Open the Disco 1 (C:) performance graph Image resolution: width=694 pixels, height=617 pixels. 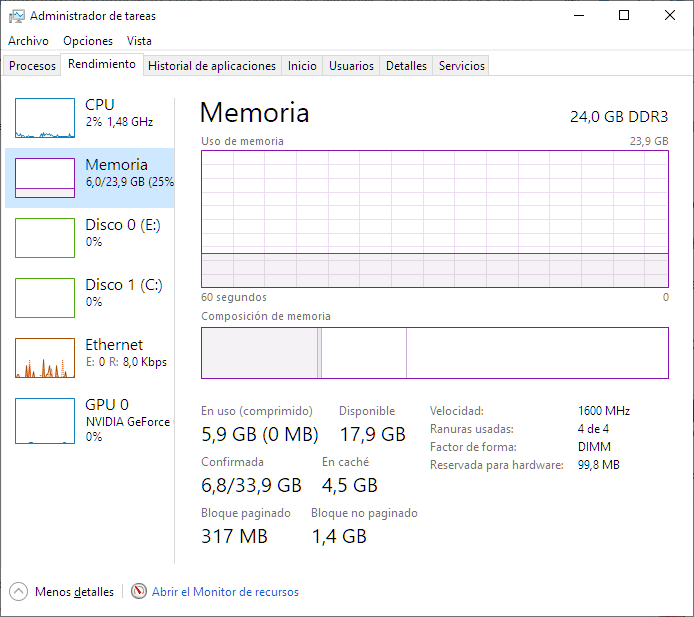pos(45,298)
